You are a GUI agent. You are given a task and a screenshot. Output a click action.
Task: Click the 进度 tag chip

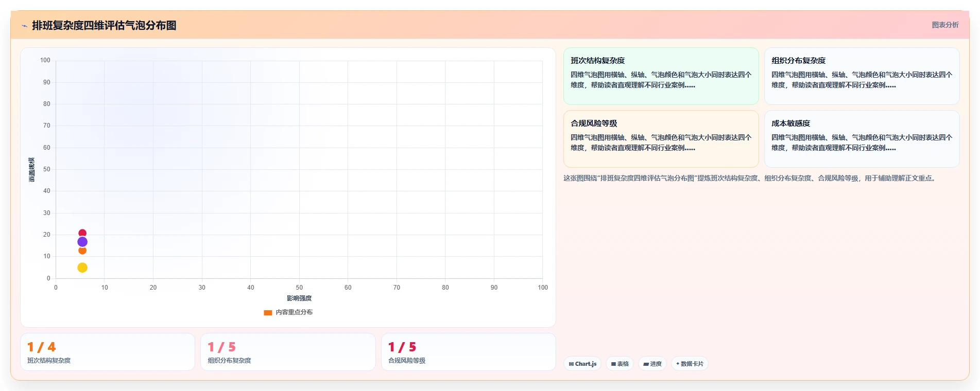[652, 364]
